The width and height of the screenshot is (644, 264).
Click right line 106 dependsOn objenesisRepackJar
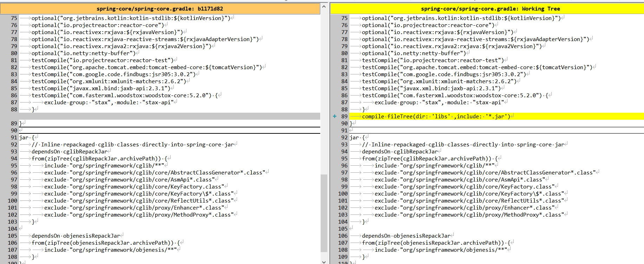point(406,236)
